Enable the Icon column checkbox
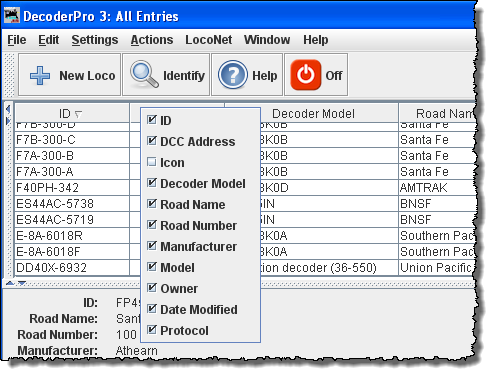This screenshot has width=495, height=376. (152, 162)
